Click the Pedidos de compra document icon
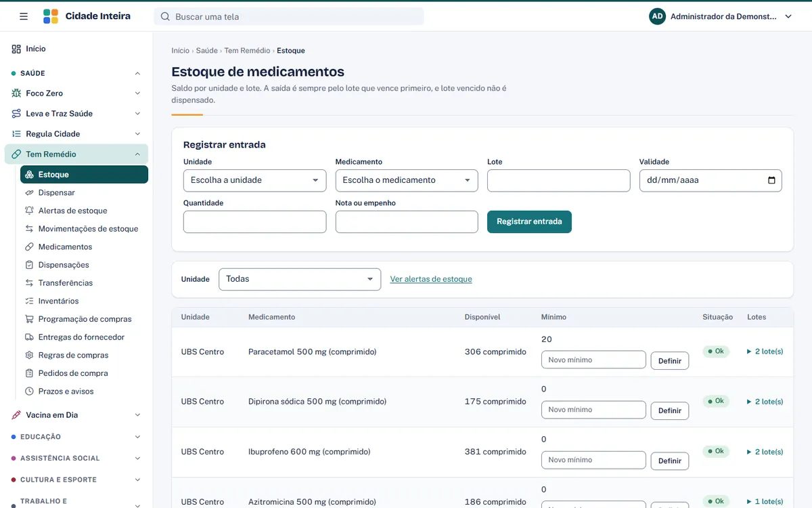The width and height of the screenshot is (812, 508). 29,373
